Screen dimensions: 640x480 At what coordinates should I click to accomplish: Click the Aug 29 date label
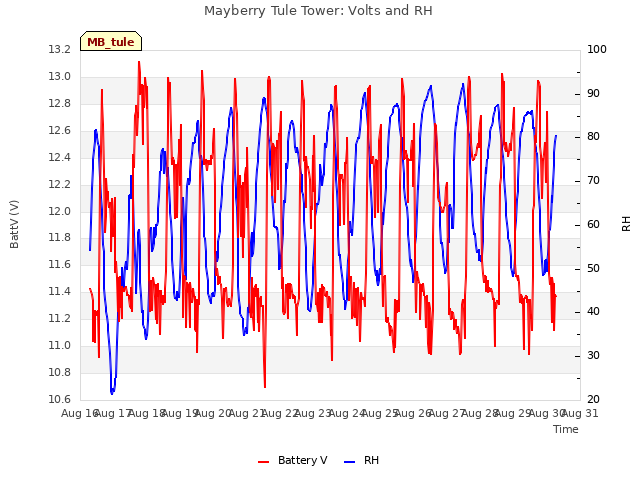tap(513, 413)
